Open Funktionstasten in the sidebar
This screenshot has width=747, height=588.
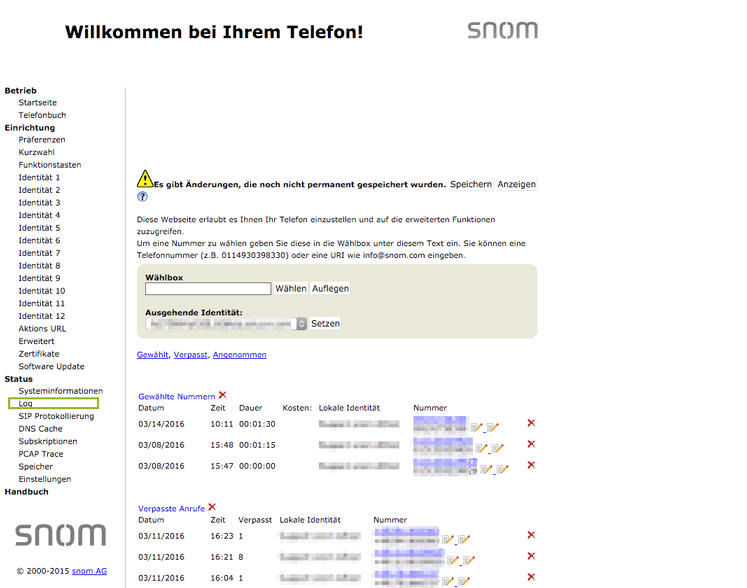tap(49, 164)
